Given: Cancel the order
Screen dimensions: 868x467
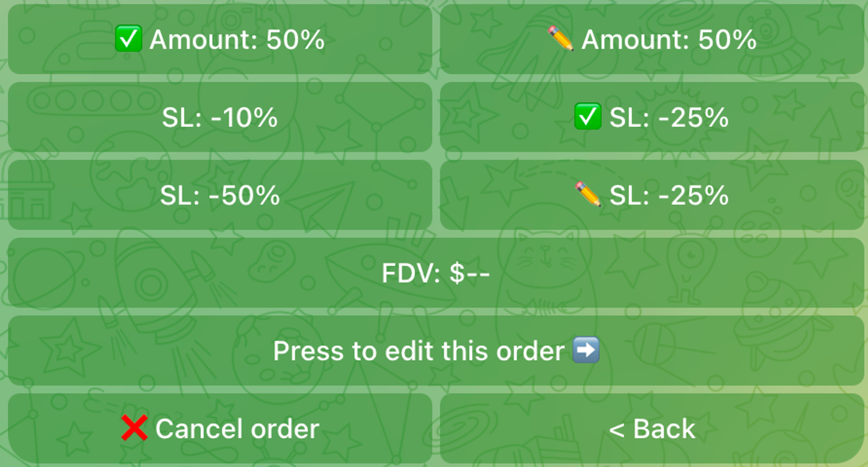Looking at the screenshot, I should [x=220, y=428].
